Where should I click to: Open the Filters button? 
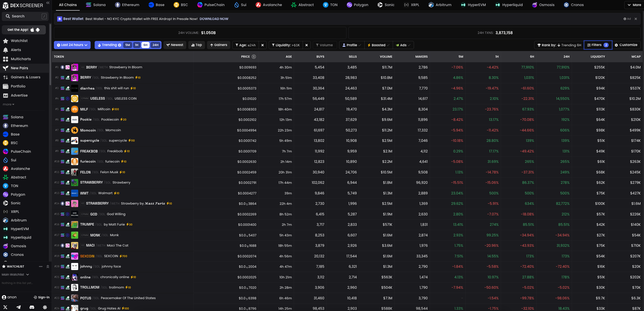click(x=598, y=45)
